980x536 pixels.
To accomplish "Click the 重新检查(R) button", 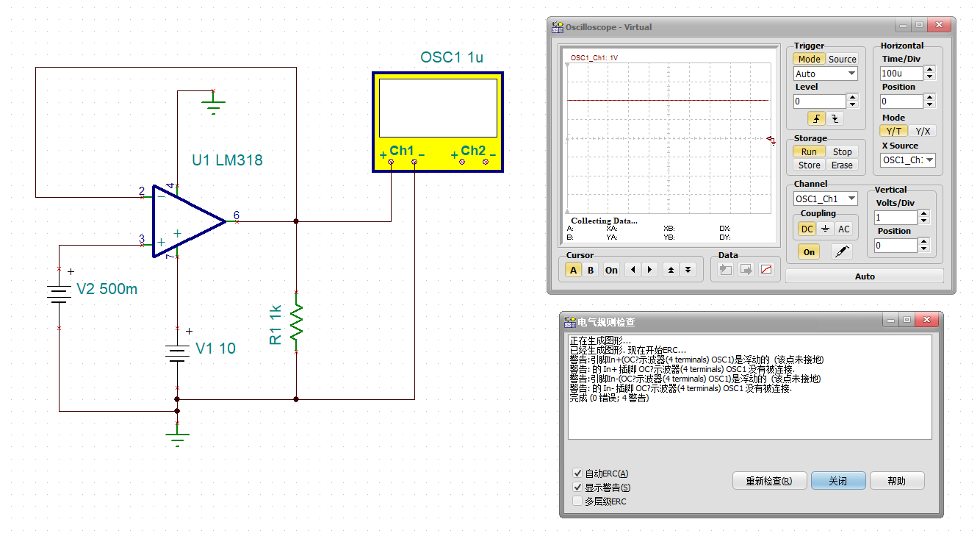I will 769,481.
